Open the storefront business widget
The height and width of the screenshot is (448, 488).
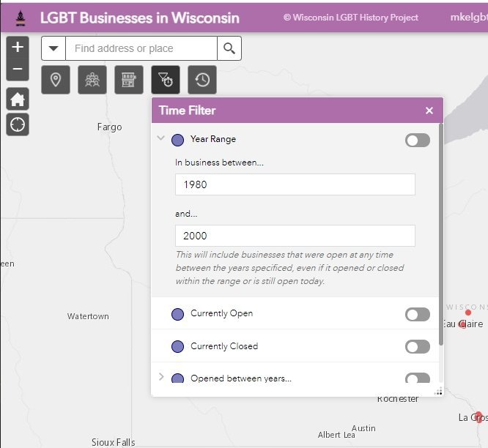[x=129, y=80]
